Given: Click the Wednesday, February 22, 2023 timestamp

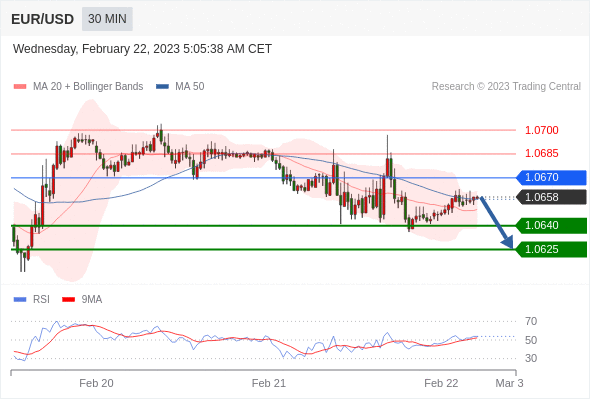Looking at the screenshot, I should [142, 49].
